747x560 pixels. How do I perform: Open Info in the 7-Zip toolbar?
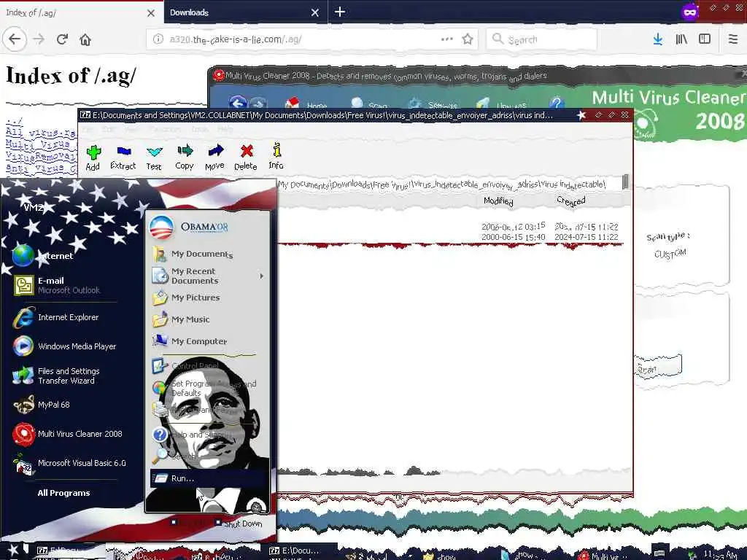tap(276, 157)
